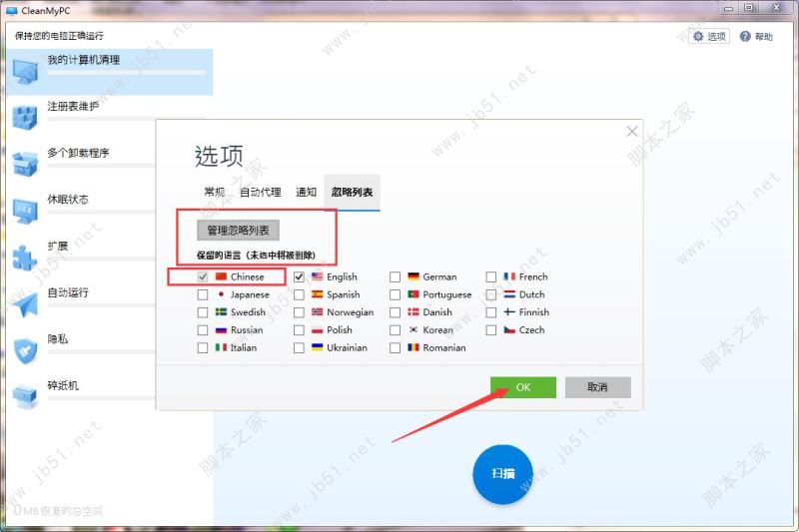Click the French flag icon
The image size is (799, 532).
pos(509,276)
